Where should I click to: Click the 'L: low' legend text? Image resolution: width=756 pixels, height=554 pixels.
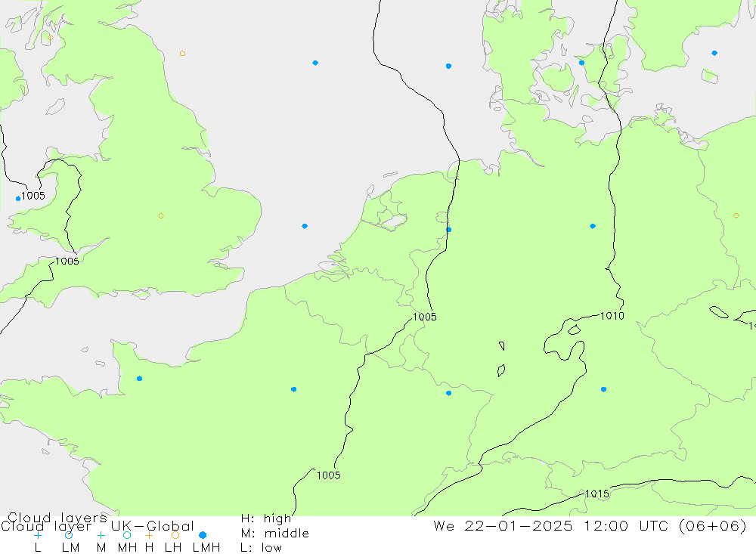[x=262, y=548]
